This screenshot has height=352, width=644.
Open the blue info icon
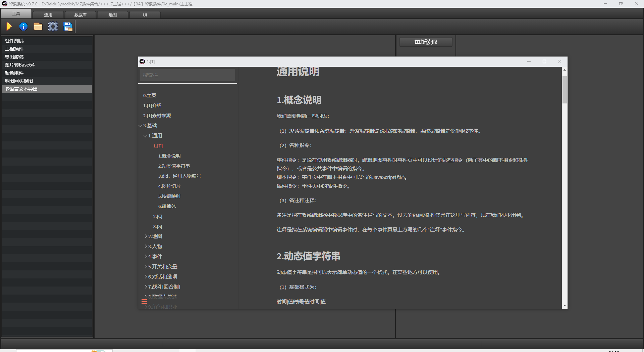pos(23,27)
